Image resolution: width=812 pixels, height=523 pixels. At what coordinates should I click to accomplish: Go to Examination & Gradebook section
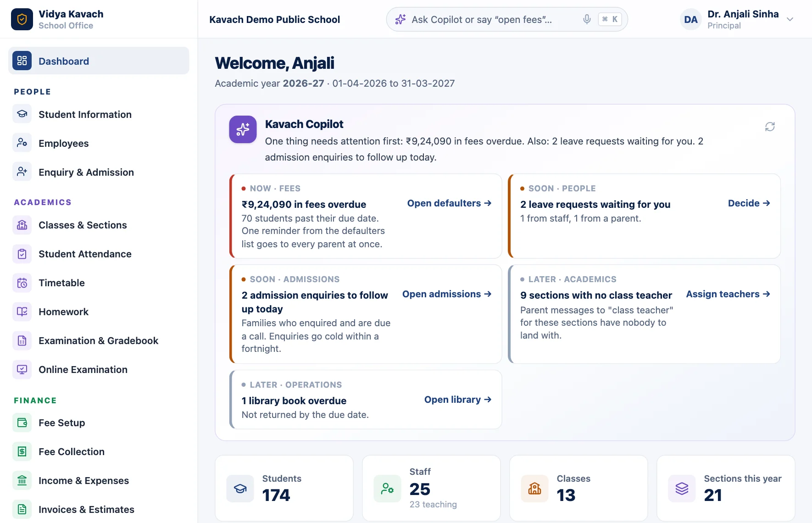(99, 341)
